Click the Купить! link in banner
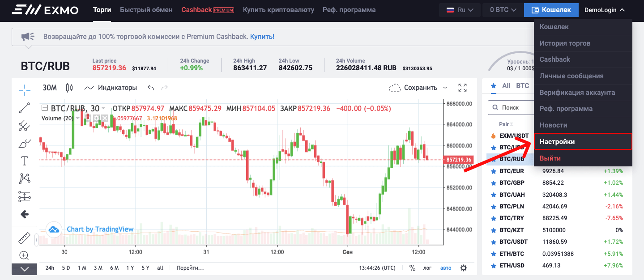The width and height of the screenshot is (644, 280). (262, 37)
